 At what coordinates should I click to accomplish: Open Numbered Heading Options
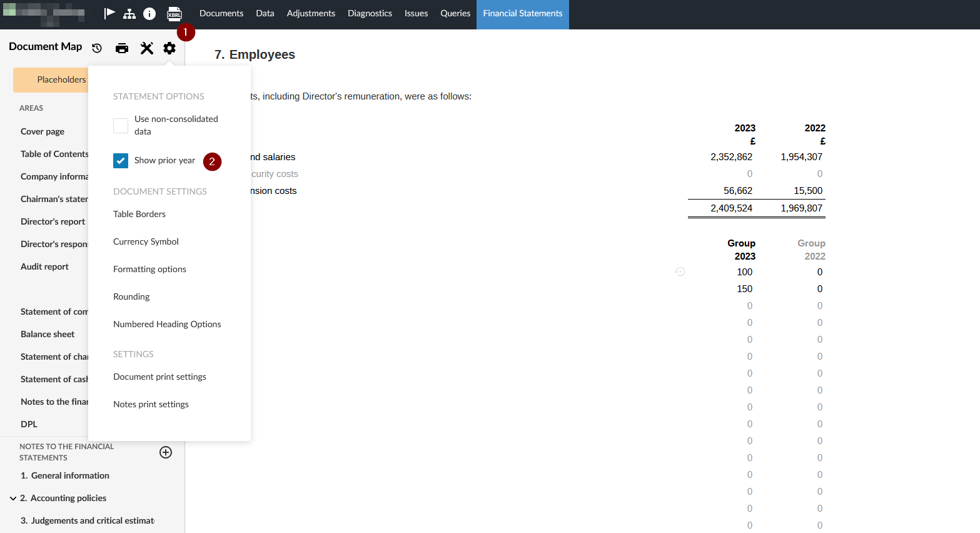click(x=167, y=324)
